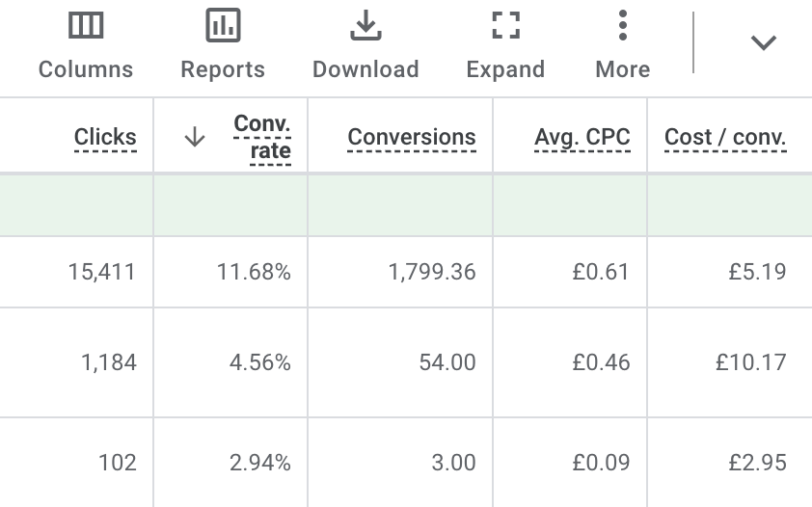The height and width of the screenshot is (507, 812).
Task: Select the 4.56% conversion rate cell
Action: (x=230, y=362)
